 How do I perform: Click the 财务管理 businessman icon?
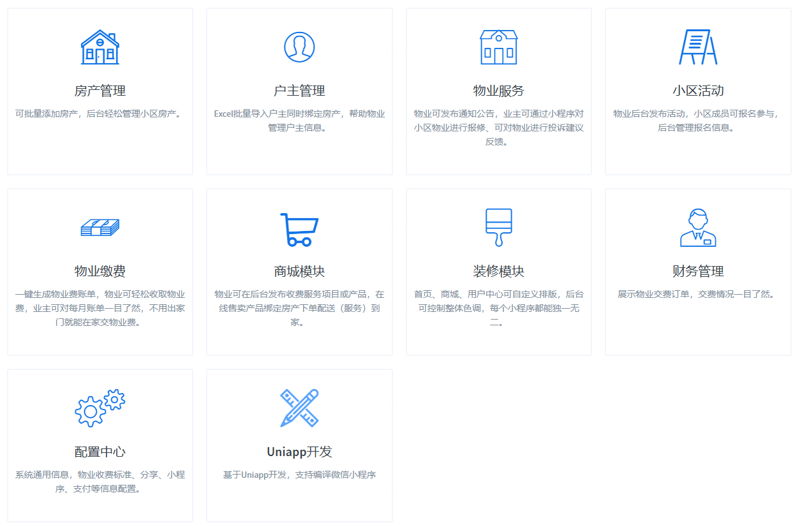click(698, 226)
